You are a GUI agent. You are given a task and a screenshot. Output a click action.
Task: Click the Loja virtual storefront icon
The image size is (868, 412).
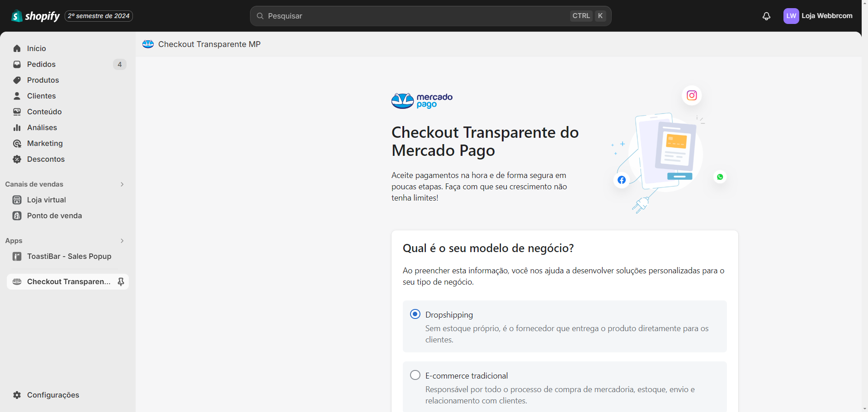pyautogui.click(x=17, y=200)
